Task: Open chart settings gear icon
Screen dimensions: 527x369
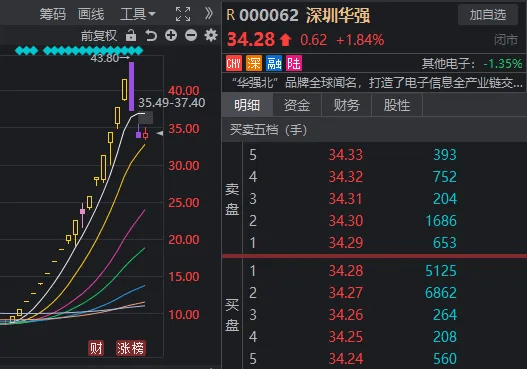Action: pyautogui.click(x=211, y=35)
